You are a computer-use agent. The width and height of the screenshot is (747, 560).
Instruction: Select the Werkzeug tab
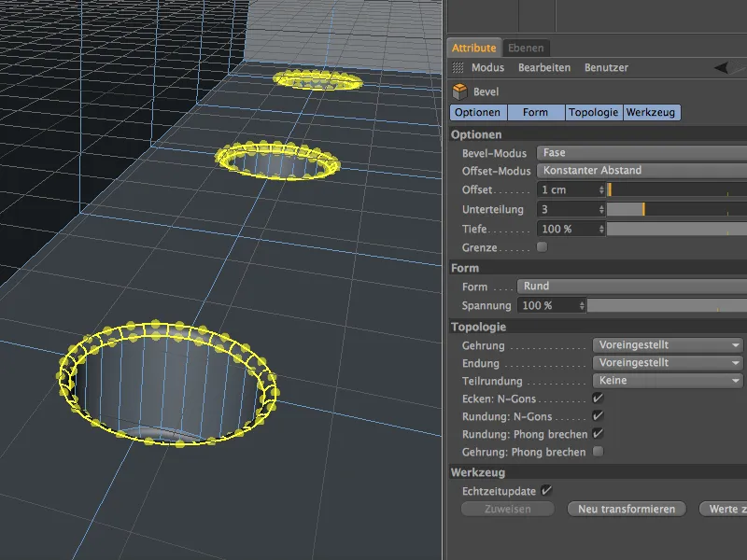click(651, 112)
